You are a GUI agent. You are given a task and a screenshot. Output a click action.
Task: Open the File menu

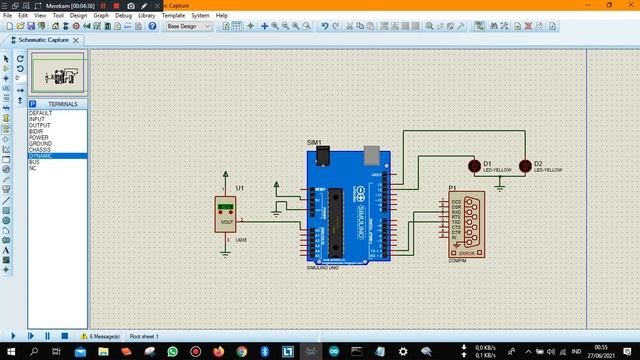pos(7,16)
